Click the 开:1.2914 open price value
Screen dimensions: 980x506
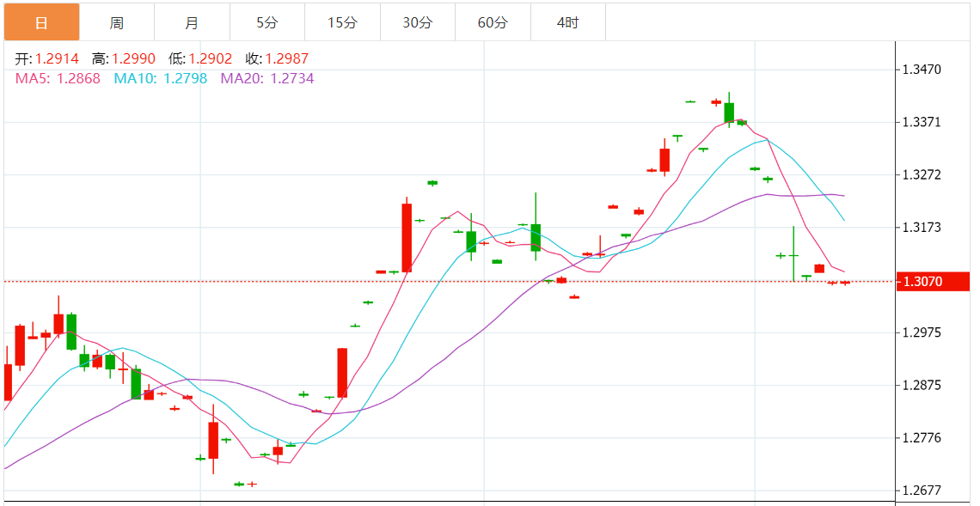(47, 59)
